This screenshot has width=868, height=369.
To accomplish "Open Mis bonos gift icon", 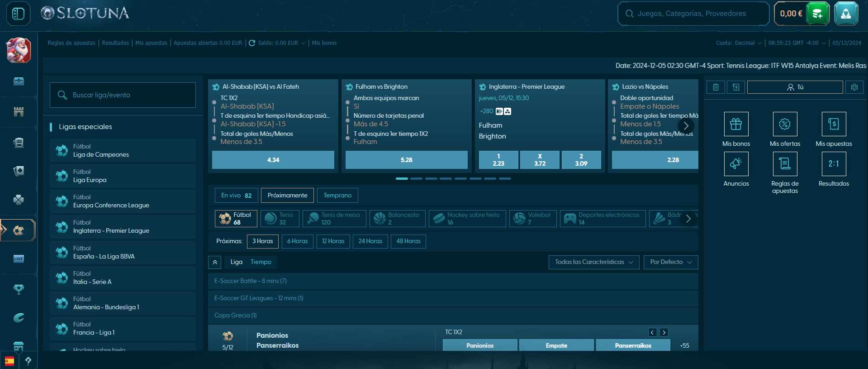I will (736, 124).
